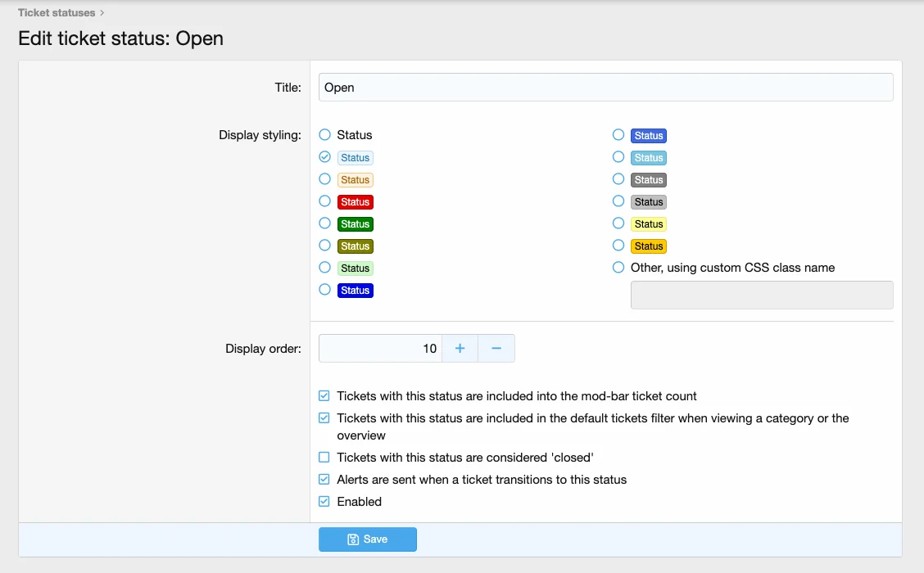Choose the yellow Status badge radio option
The width and height of the screenshot is (924, 573).
click(618, 223)
